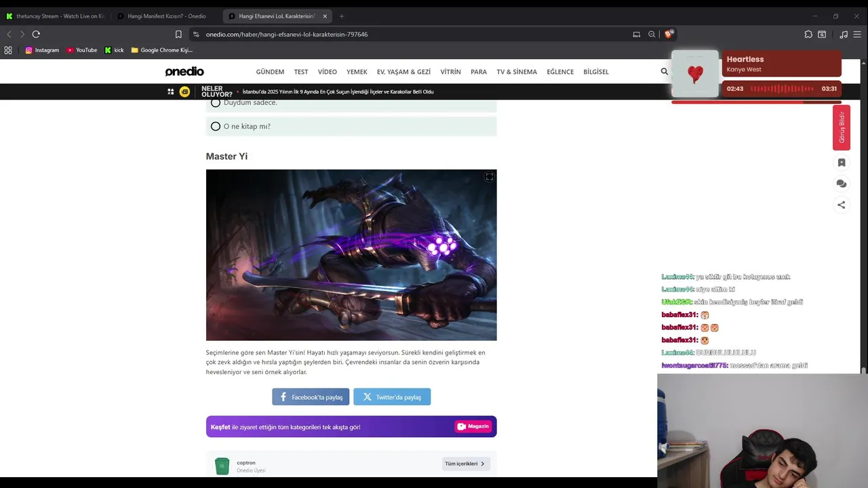The height and width of the screenshot is (488, 868).
Task: Click the Master Yi heading
Action: pos(226,157)
